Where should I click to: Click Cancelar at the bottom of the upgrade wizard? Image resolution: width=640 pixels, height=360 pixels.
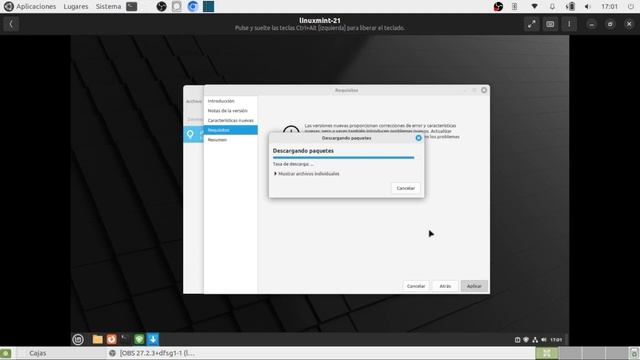416,286
